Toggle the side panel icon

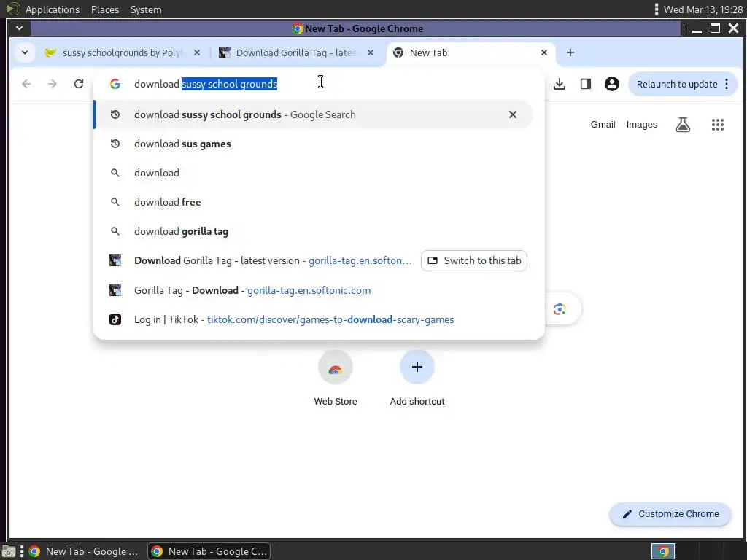click(586, 84)
